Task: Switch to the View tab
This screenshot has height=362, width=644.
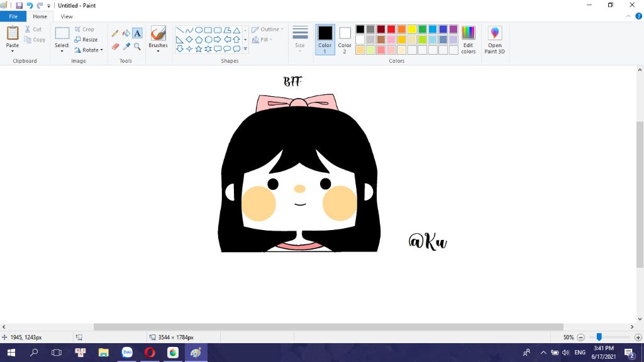Action: [x=67, y=16]
